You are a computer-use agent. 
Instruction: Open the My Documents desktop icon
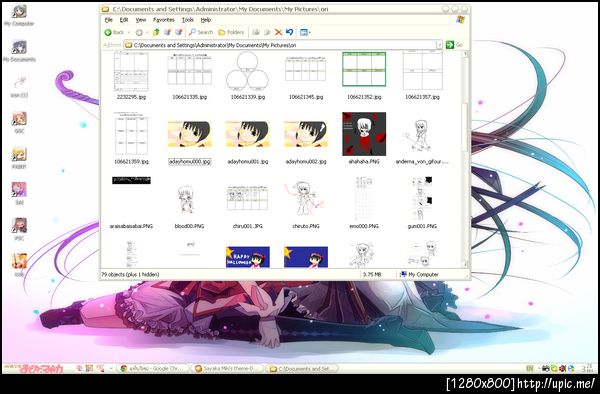19,51
